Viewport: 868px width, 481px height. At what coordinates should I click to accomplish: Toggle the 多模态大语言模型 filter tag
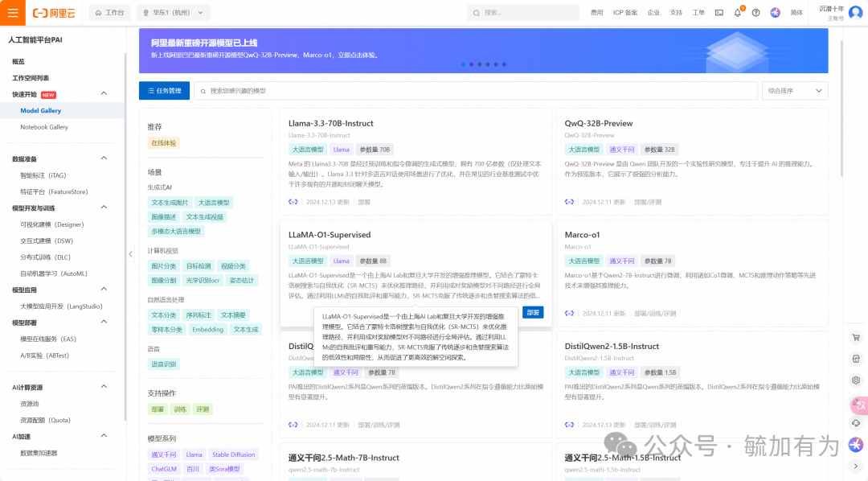coord(176,231)
